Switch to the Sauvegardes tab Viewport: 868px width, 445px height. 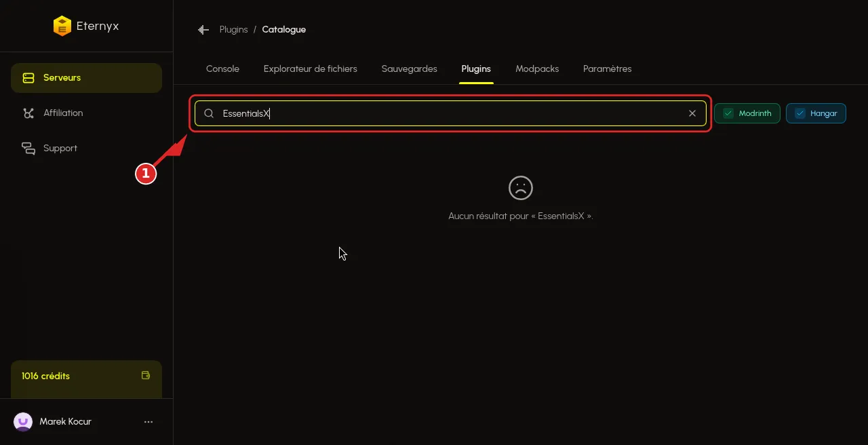pyautogui.click(x=409, y=69)
